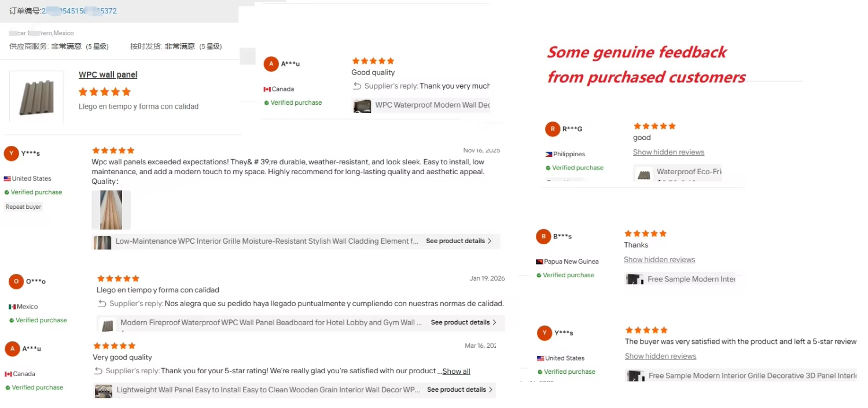Click the O***o reviewer avatar icon
868x408 pixels.
pos(16,282)
